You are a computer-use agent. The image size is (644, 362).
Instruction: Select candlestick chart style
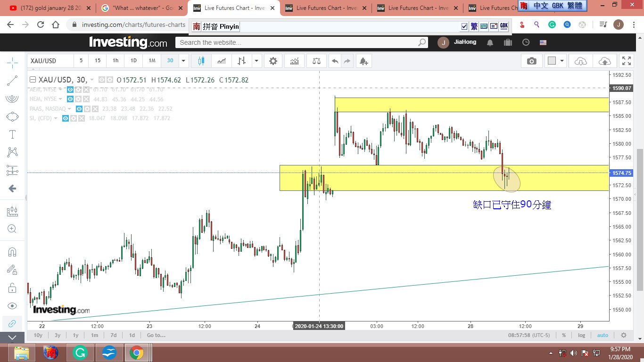201,61
